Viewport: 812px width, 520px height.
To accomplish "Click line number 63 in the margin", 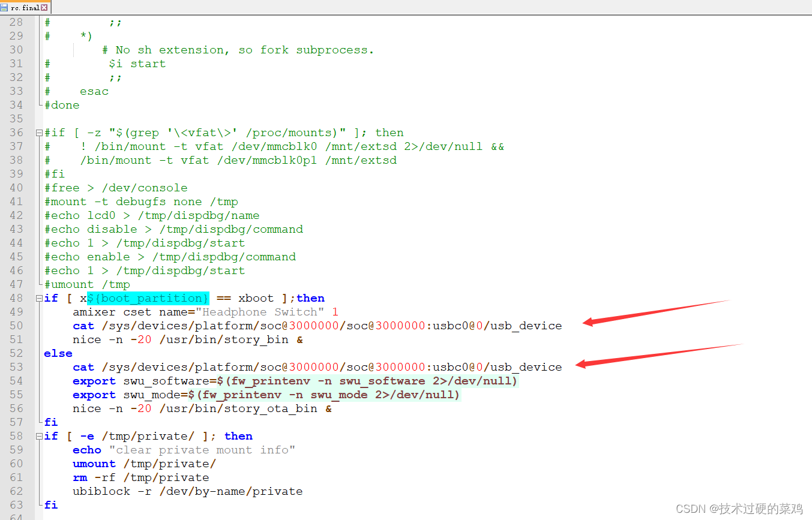I will click(x=16, y=505).
